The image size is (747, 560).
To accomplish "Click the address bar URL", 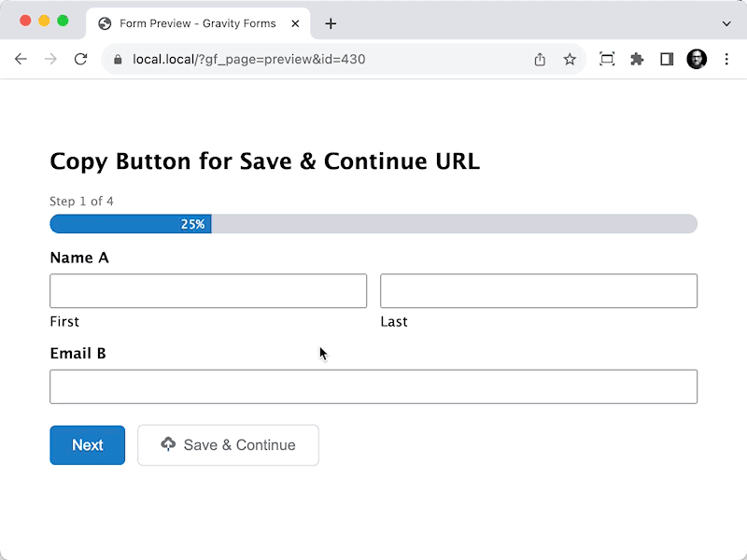I will pos(248,60).
